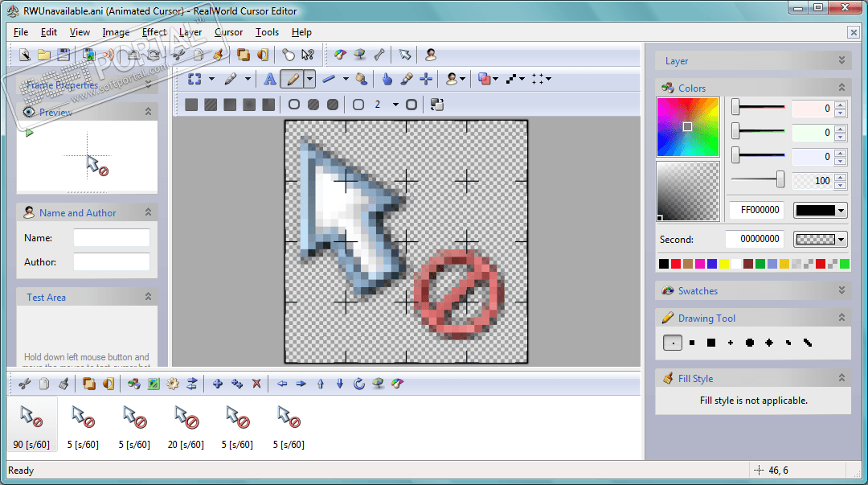Select the Pencil drawing tool
The width and height of the screenshot is (868, 485).
point(293,80)
